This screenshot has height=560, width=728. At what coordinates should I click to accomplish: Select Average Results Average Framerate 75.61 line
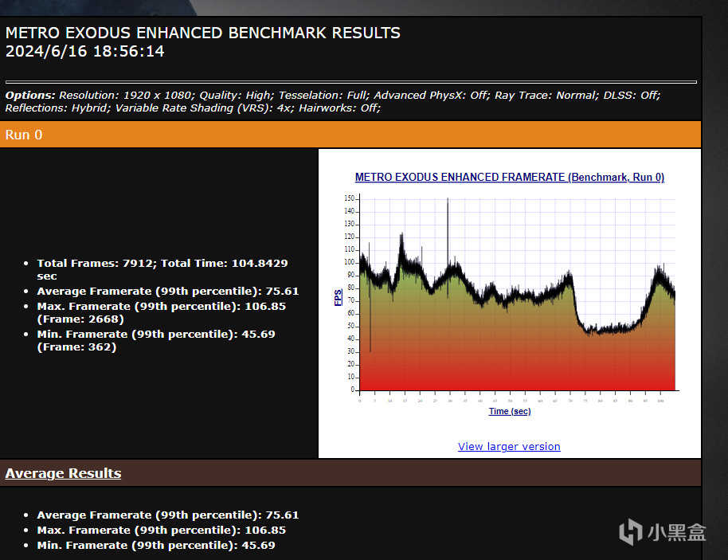tap(167, 515)
